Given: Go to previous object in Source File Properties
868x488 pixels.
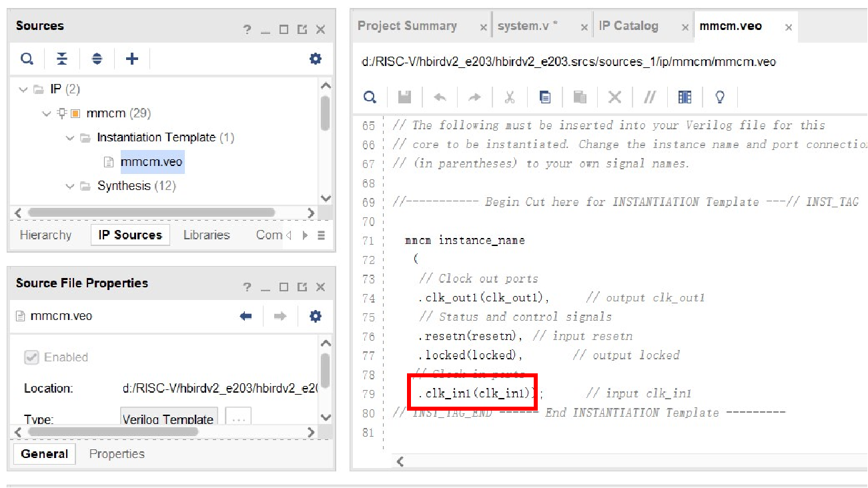Looking at the screenshot, I should (x=246, y=316).
